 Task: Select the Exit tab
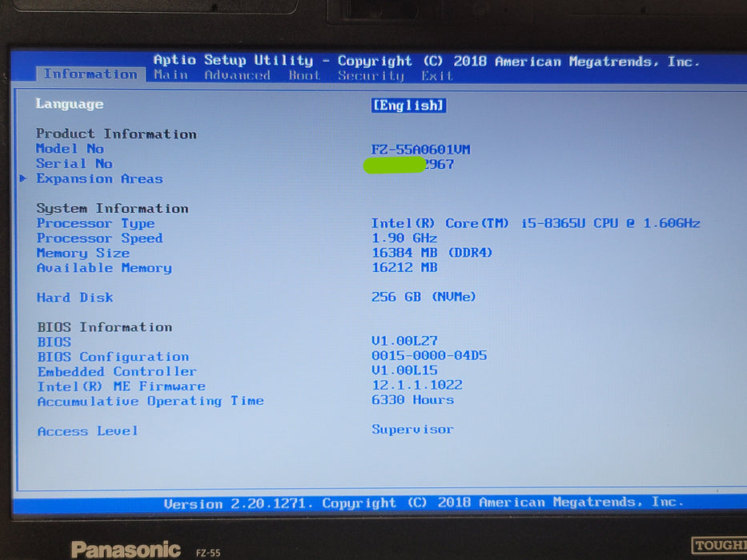[436, 76]
